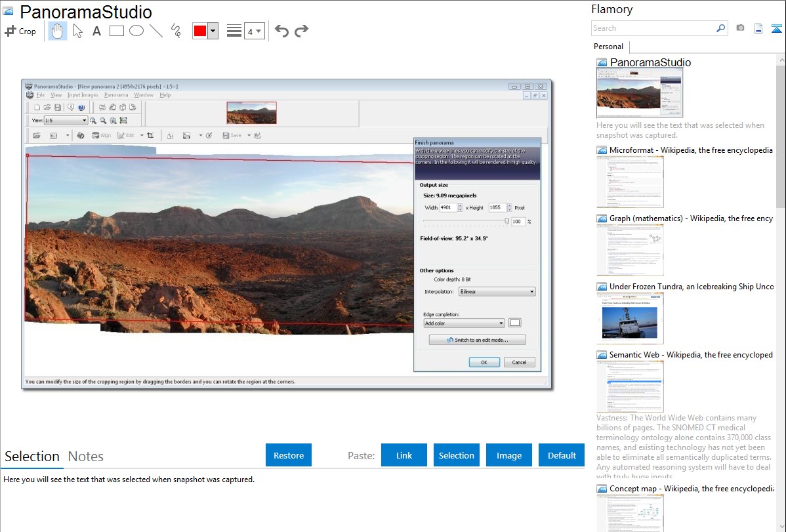Choose the ellipse shape tool
This screenshot has height=532, width=786.
point(136,31)
